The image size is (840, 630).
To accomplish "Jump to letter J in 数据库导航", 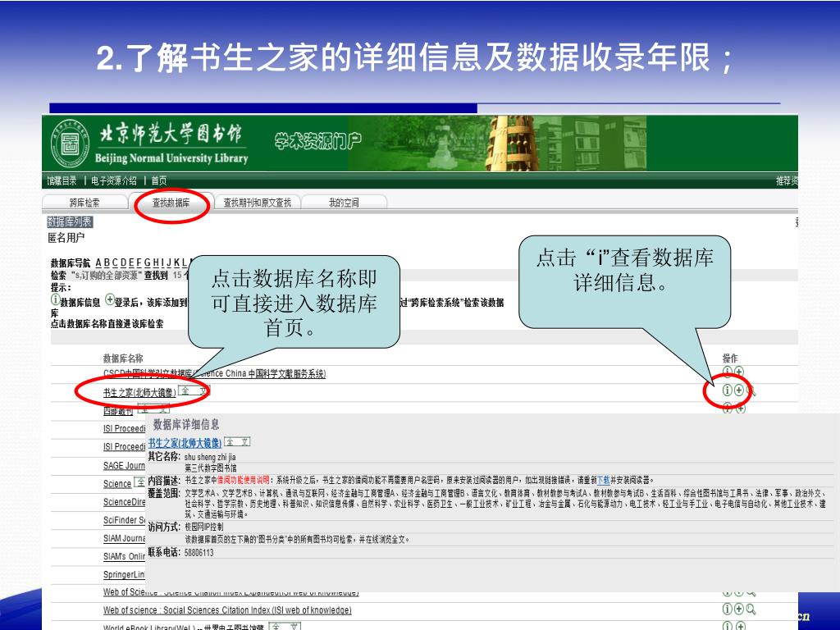I will (169, 263).
